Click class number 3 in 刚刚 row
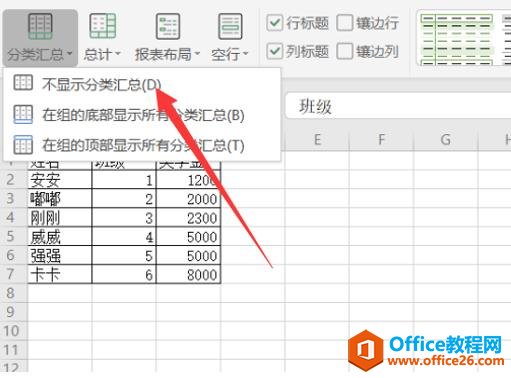Screen dimensions: 511x378 click(x=124, y=218)
